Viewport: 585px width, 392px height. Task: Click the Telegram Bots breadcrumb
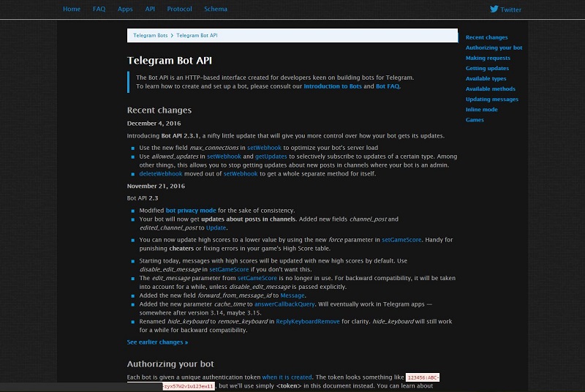(x=151, y=35)
